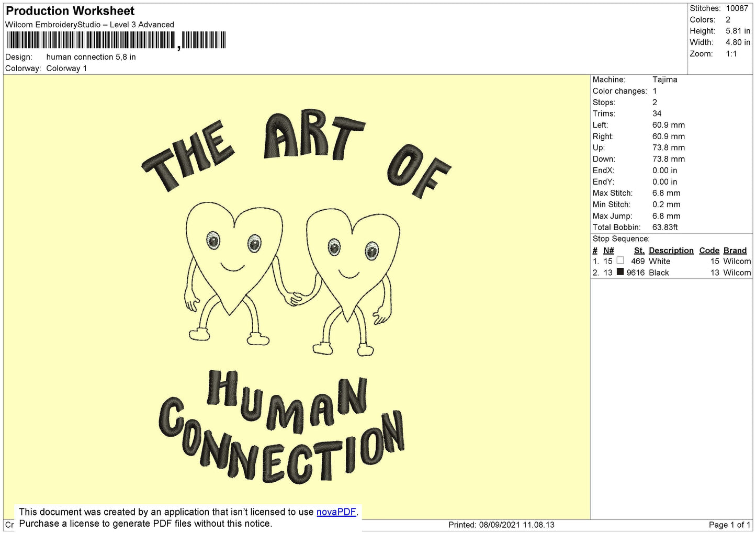Image resolution: width=756 pixels, height=534 pixels.
Task: Click stitches value 10087
Action: coord(737,8)
